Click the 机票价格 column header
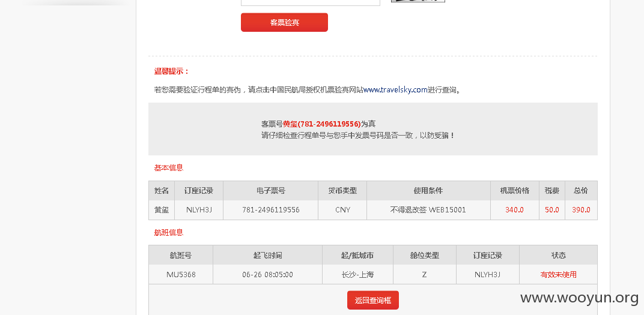Screen dimensions: 644x315 click(x=515, y=191)
